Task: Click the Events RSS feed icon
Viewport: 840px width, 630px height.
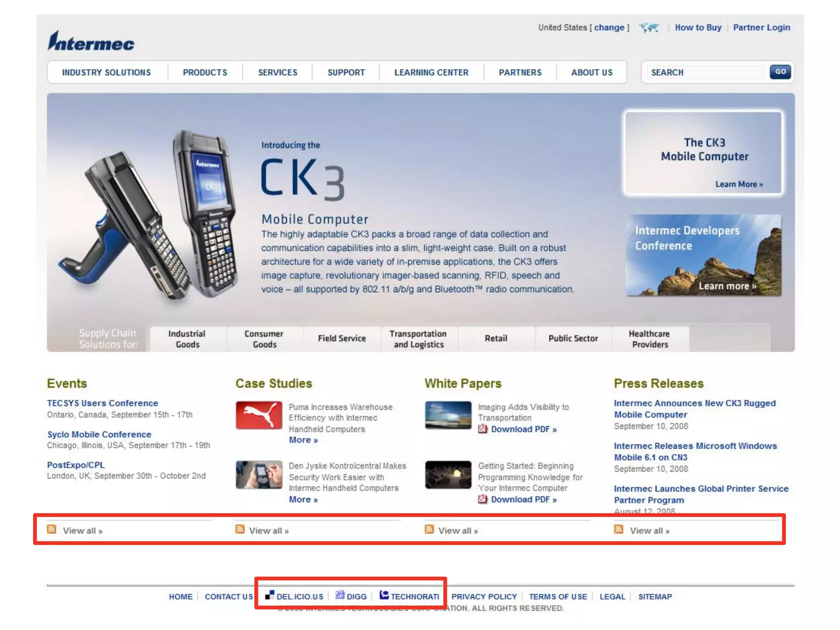Action: point(51,529)
